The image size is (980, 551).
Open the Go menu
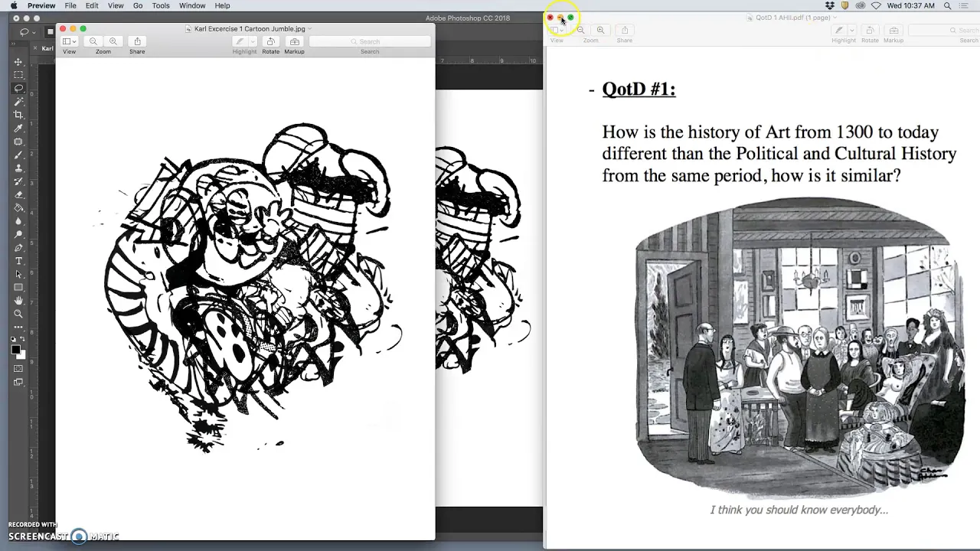tap(138, 5)
